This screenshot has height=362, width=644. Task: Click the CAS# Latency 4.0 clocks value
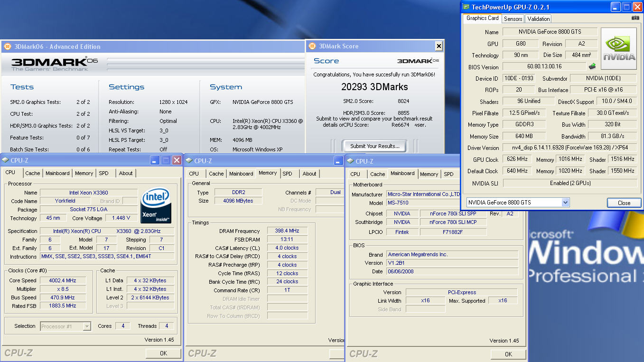pos(287,248)
